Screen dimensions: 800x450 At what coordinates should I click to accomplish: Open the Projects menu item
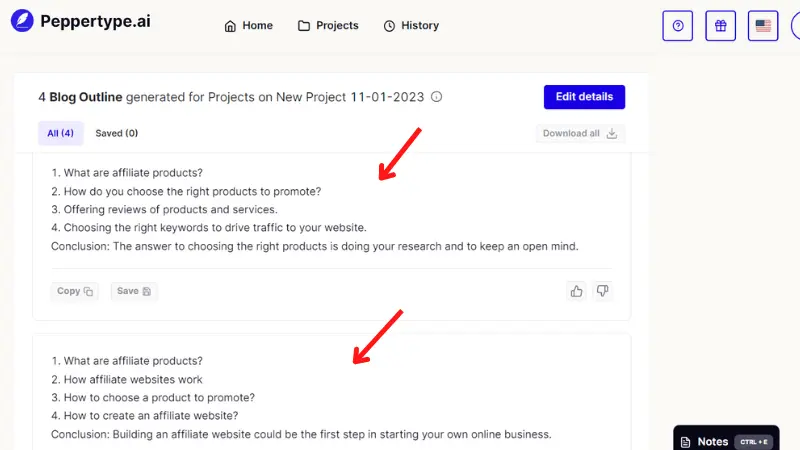[x=328, y=26]
